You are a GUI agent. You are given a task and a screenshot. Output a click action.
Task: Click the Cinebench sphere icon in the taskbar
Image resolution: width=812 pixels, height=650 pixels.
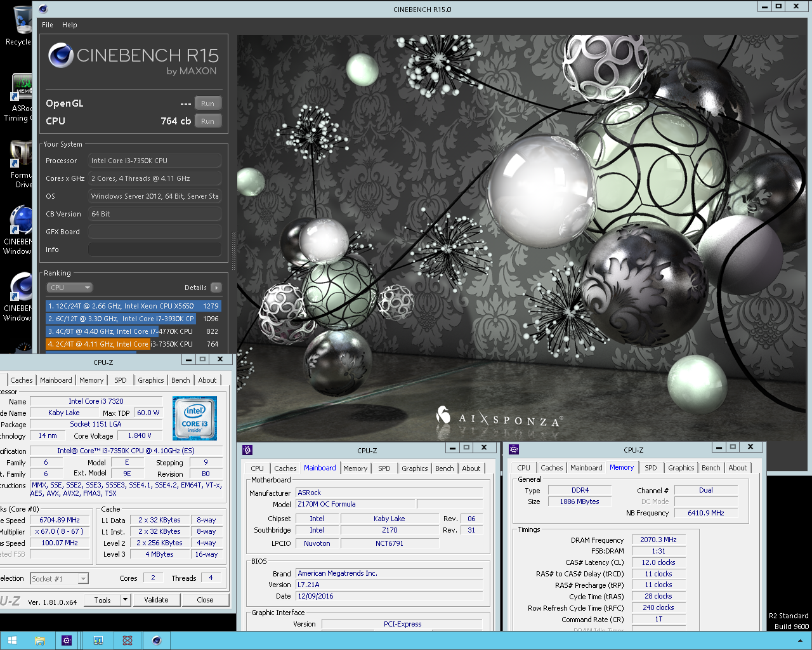157,640
